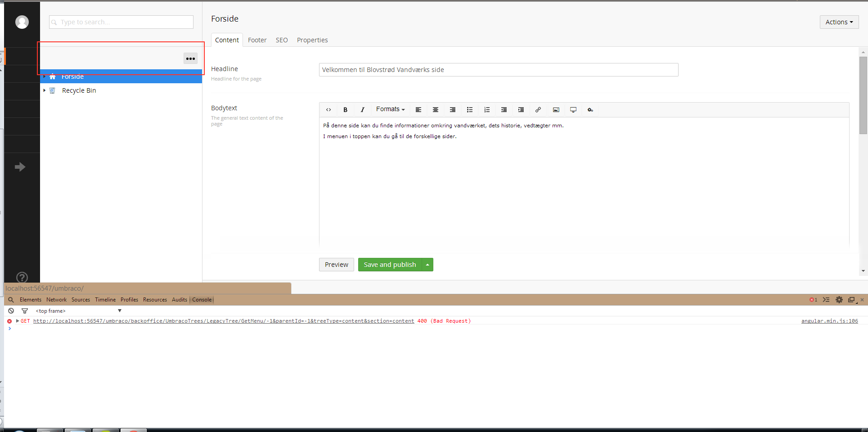The image size is (868, 432).
Task: Align text right in editor
Action: pyautogui.click(x=453, y=110)
